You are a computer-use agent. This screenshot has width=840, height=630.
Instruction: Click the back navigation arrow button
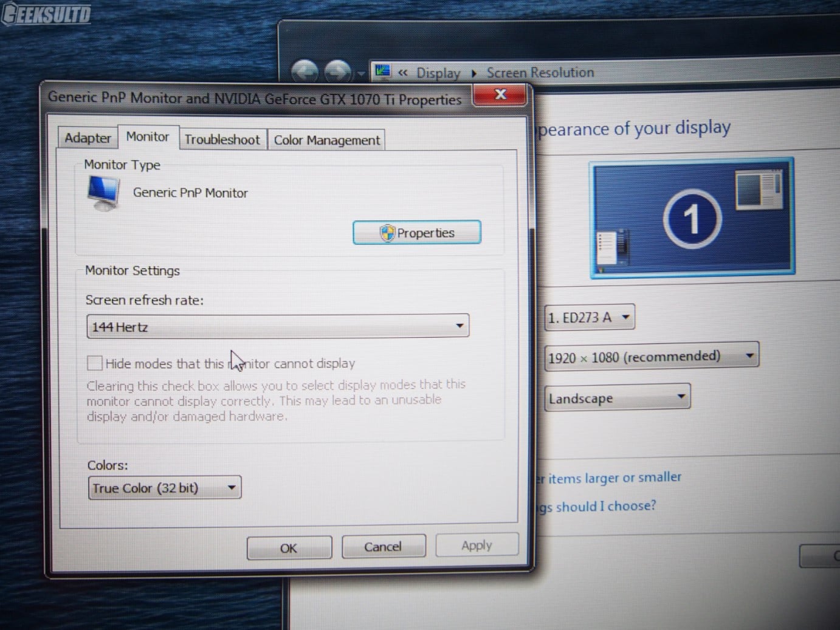click(305, 72)
